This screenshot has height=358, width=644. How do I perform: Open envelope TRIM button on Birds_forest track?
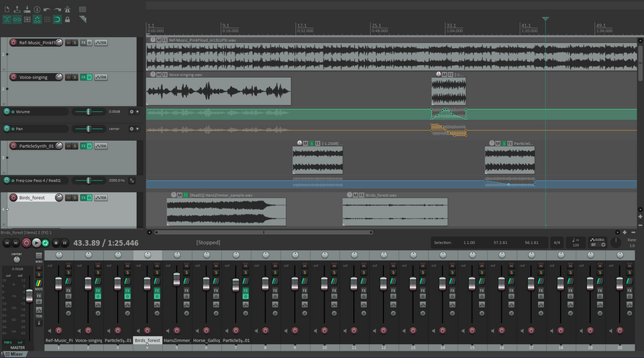[x=101, y=198]
